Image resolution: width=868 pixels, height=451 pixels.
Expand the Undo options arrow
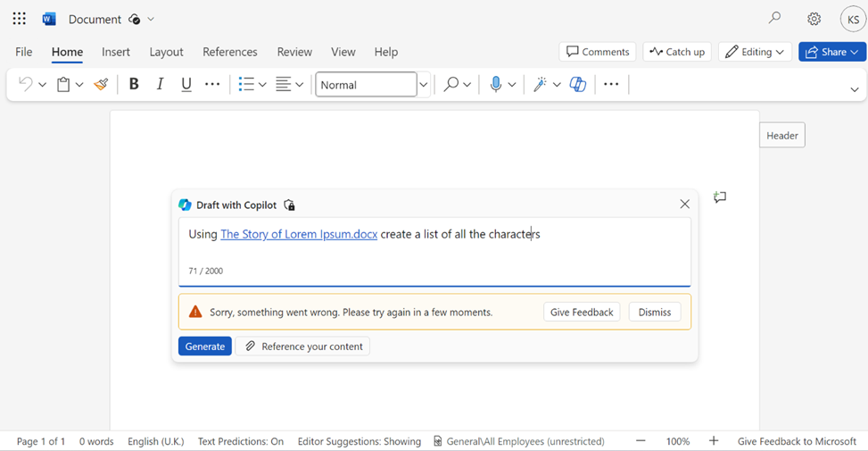click(x=42, y=85)
